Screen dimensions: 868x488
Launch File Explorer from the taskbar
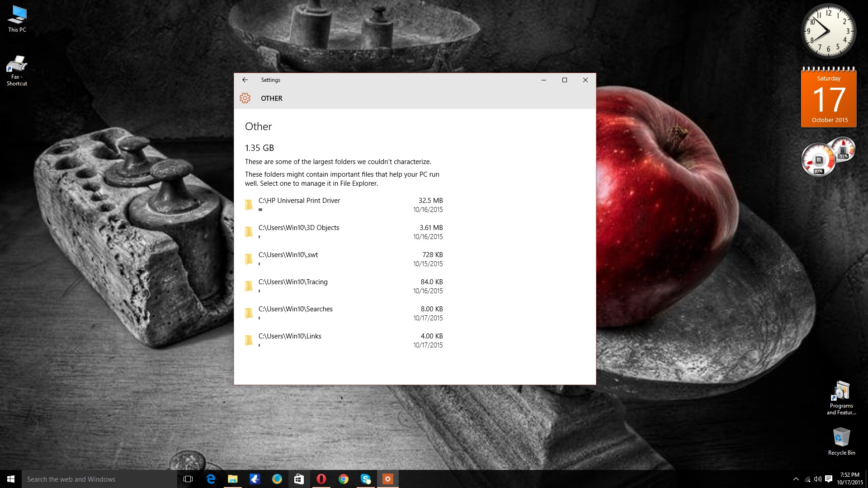point(233,479)
